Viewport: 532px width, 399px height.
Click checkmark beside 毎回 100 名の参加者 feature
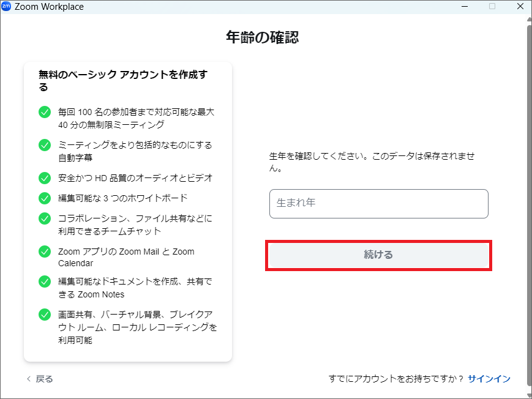(45, 112)
